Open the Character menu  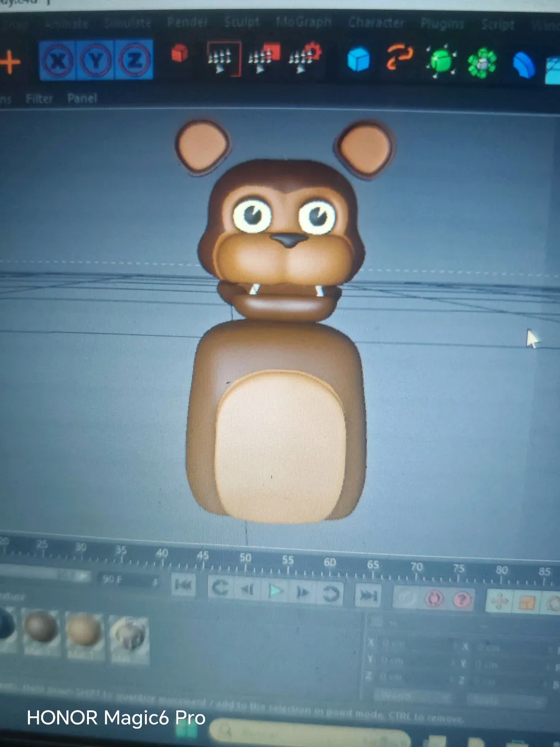(x=376, y=22)
